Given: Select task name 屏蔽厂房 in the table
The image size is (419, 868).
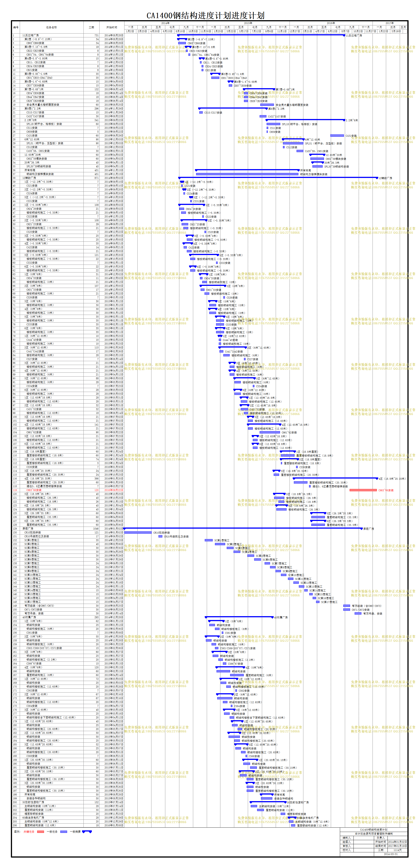Looking at the screenshot, I should coord(28,529).
